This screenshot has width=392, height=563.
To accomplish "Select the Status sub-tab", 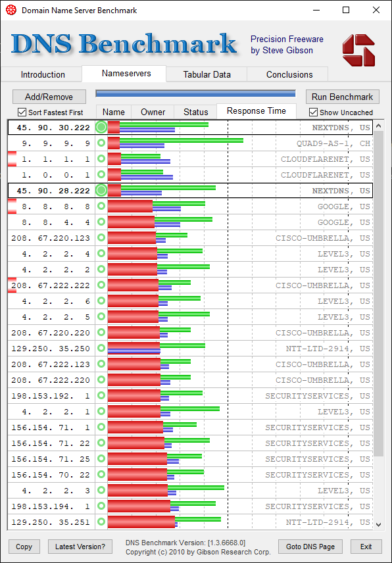I will pyautogui.click(x=195, y=112).
